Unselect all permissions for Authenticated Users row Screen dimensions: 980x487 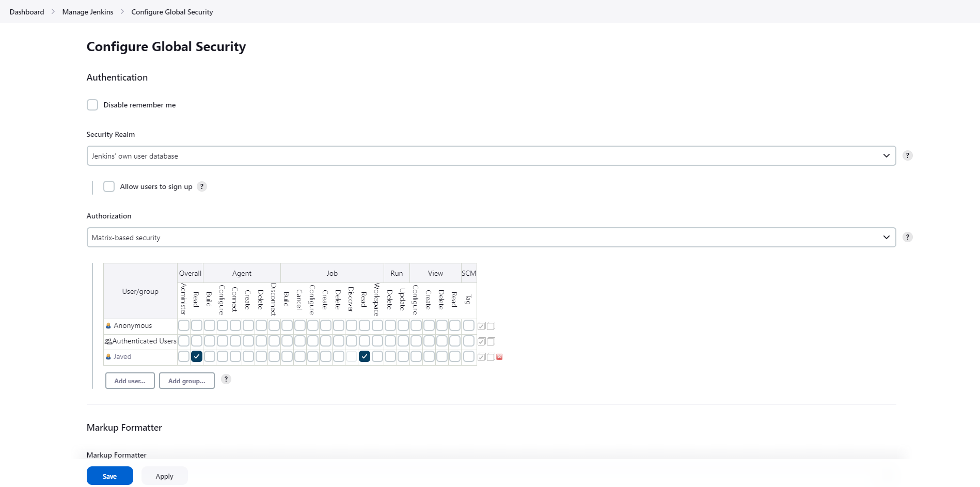[491, 341]
